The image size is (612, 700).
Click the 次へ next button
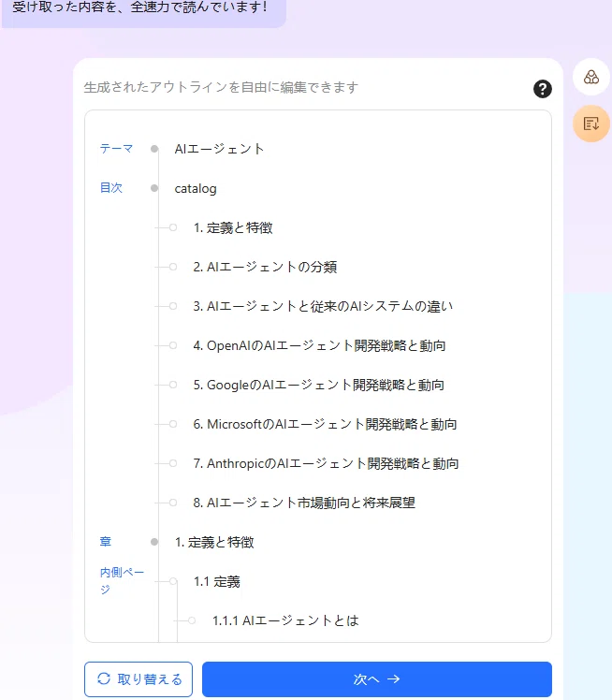[x=377, y=679]
